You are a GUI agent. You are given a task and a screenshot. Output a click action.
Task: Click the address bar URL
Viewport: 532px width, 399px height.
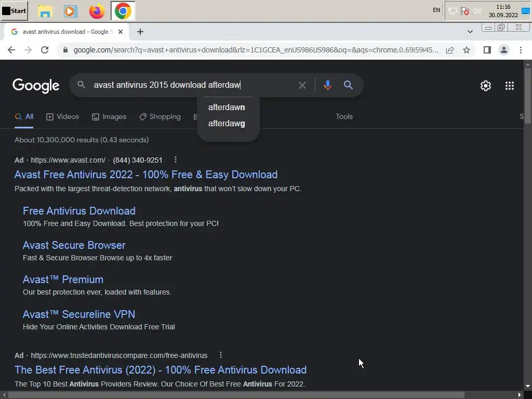click(x=256, y=50)
